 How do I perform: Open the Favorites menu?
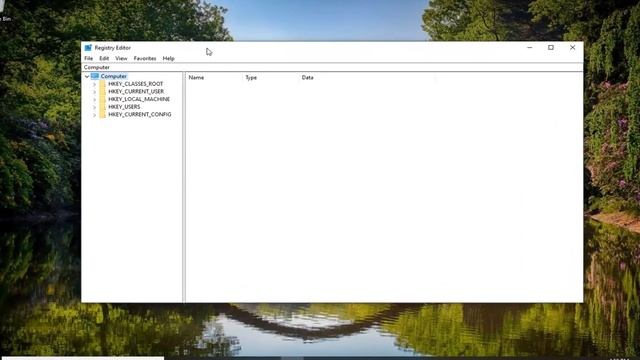145,58
